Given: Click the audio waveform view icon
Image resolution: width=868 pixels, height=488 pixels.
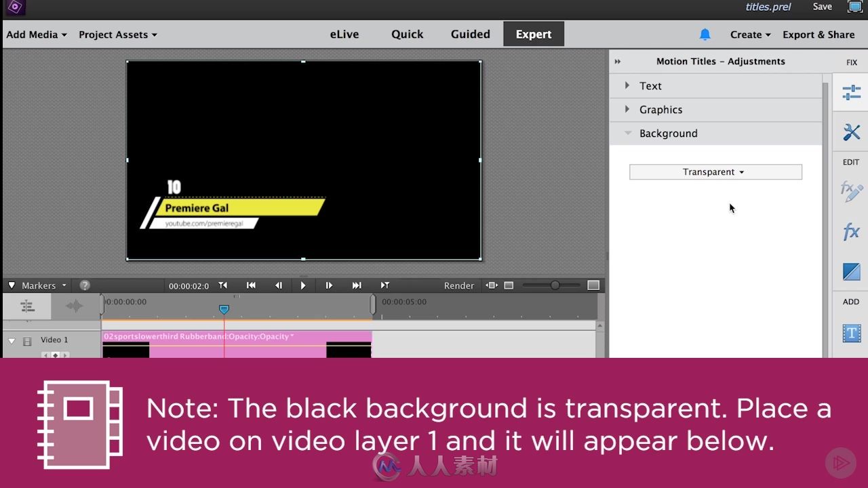Looking at the screenshot, I should pos(74,306).
